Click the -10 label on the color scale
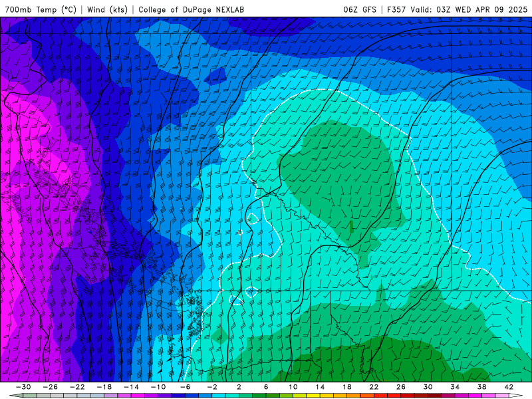This screenshot has width=532, height=399. (158, 387)
